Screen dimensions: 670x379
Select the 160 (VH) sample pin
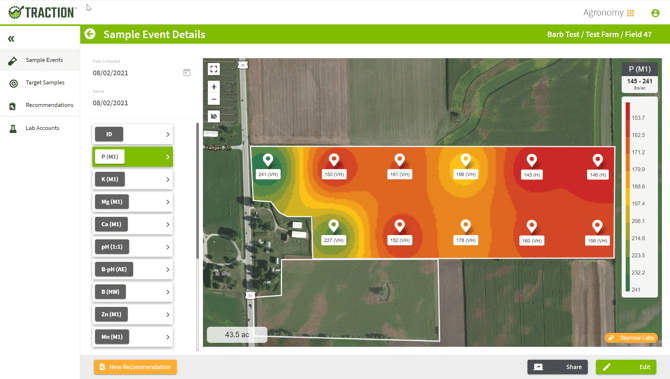pyautogui.click(x=532, y=226)
